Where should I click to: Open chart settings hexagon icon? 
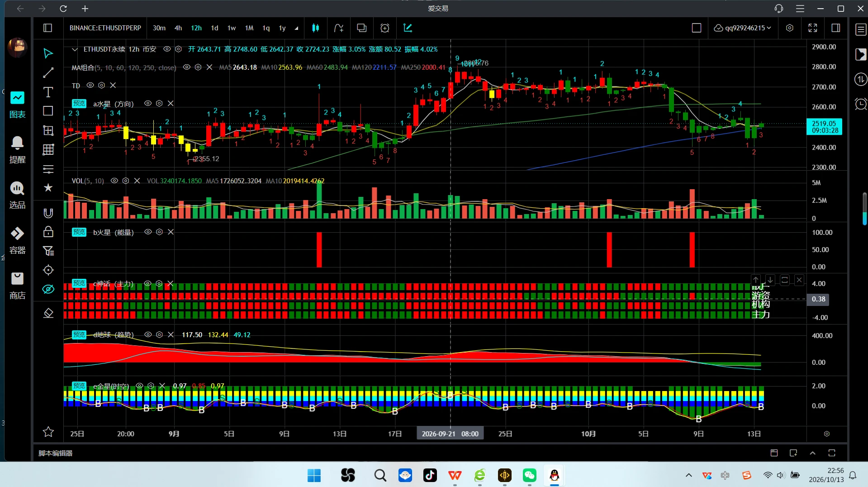(790, 28)
